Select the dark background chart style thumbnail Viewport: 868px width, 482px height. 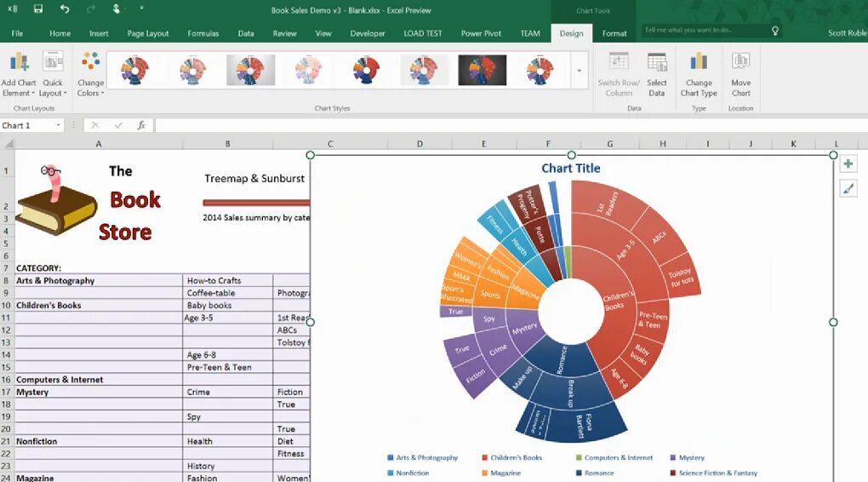tap(483, 71)
